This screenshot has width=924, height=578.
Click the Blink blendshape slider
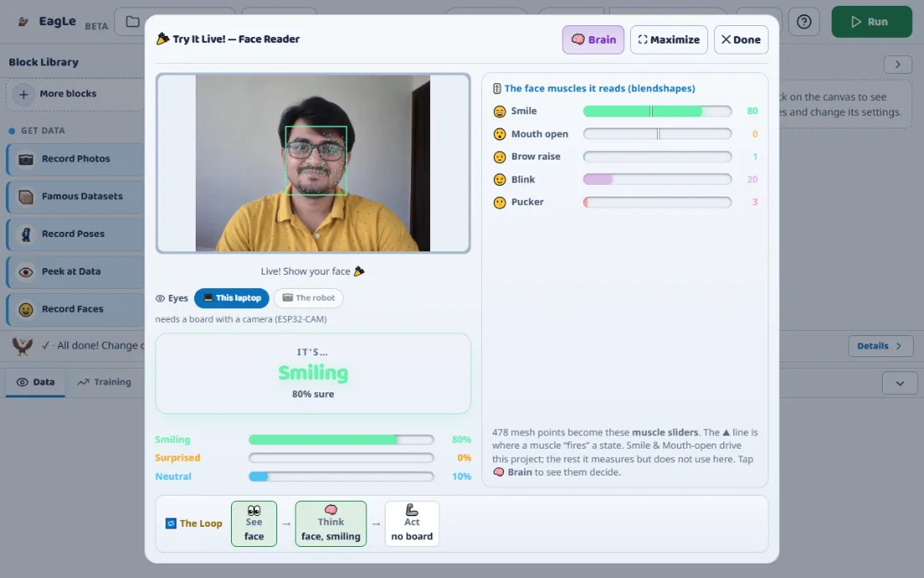(657, 179)
